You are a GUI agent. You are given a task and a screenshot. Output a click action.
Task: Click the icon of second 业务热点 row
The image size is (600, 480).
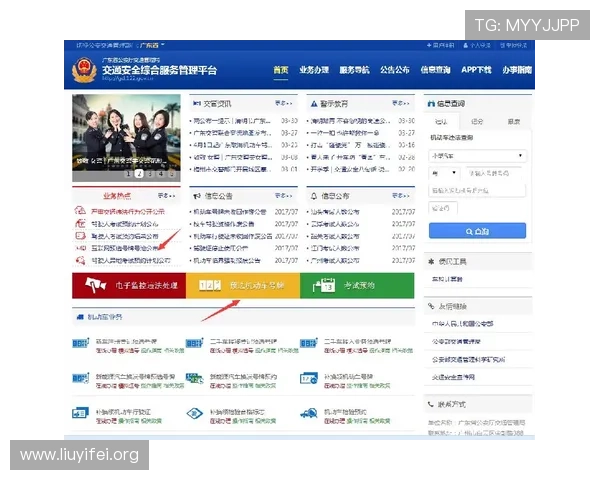[x=80, y=223]
